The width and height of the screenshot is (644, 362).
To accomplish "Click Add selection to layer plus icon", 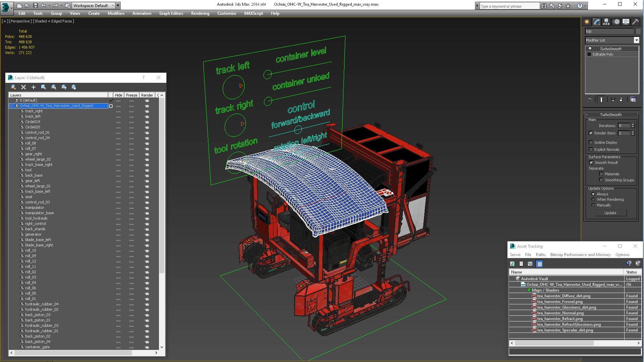I will point(34,87).
